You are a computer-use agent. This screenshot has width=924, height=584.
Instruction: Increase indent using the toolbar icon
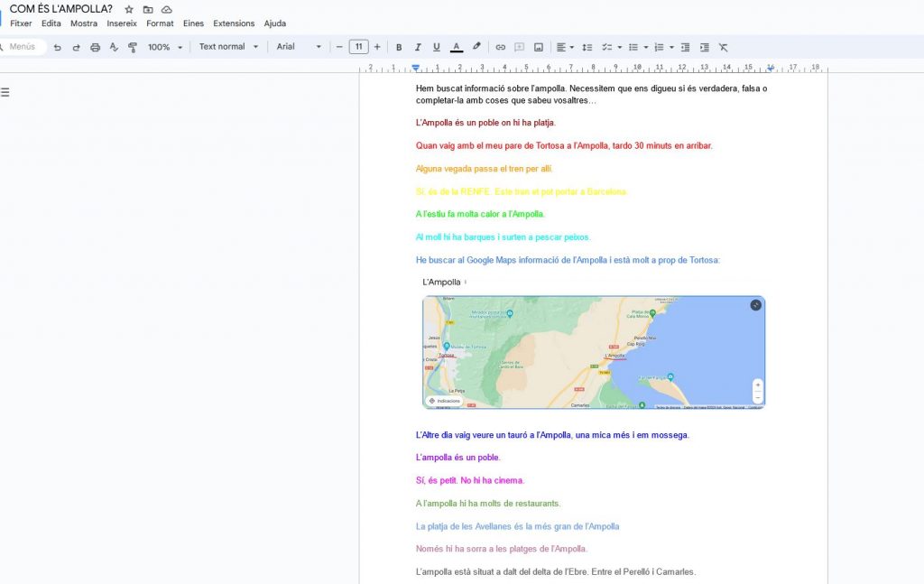[x=704, y=47]
